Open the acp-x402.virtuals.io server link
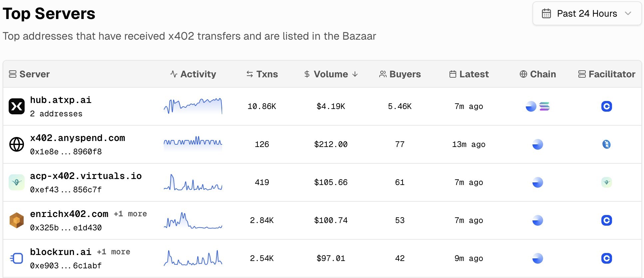 (x=86, y=176)
